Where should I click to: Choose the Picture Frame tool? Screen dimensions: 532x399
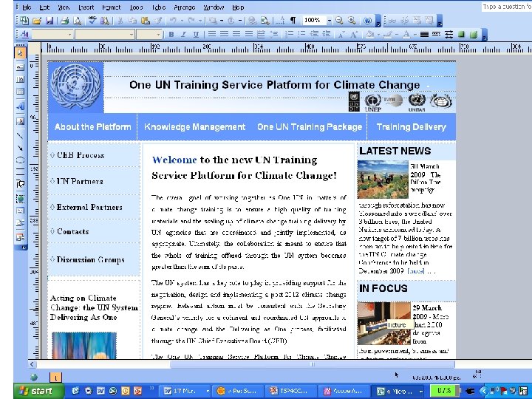point(21,121)
